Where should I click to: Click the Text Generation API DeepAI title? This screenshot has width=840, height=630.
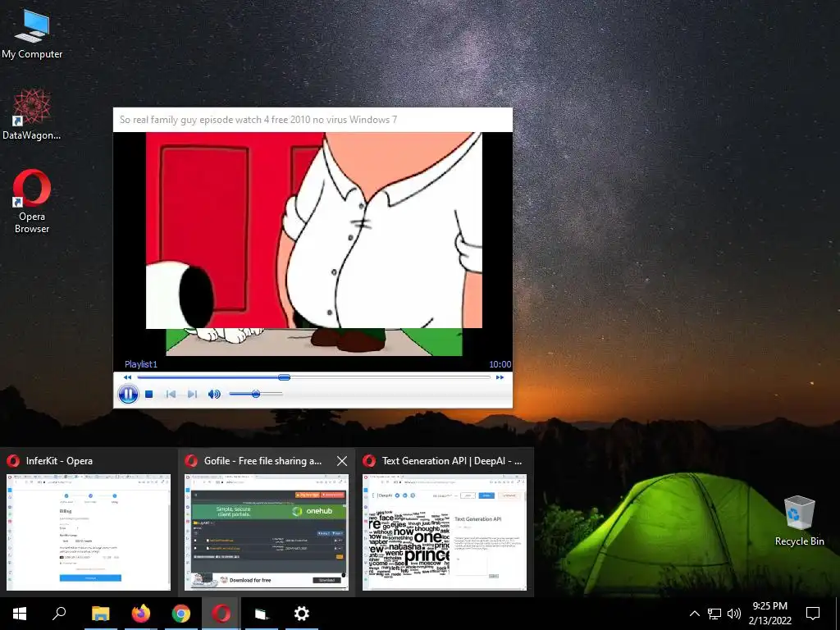(x=452, y=461)
